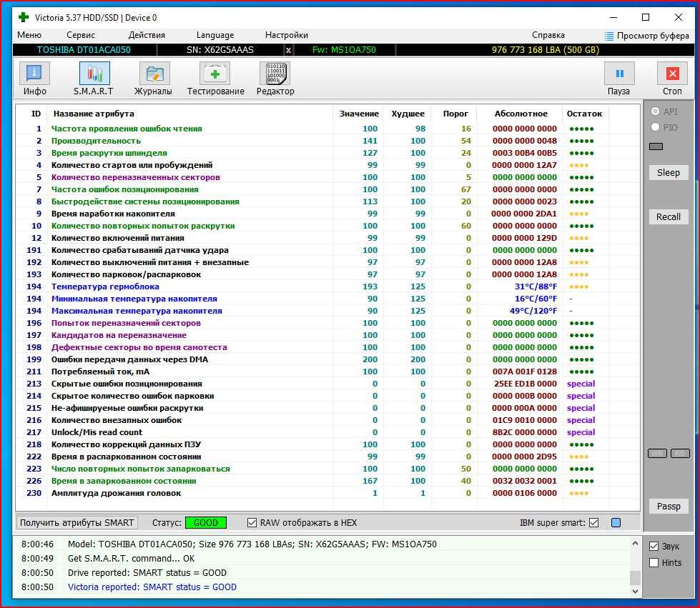Click the Порог column header
The height and width of the screenshot is (608, 700).
(x=455, y=114)
